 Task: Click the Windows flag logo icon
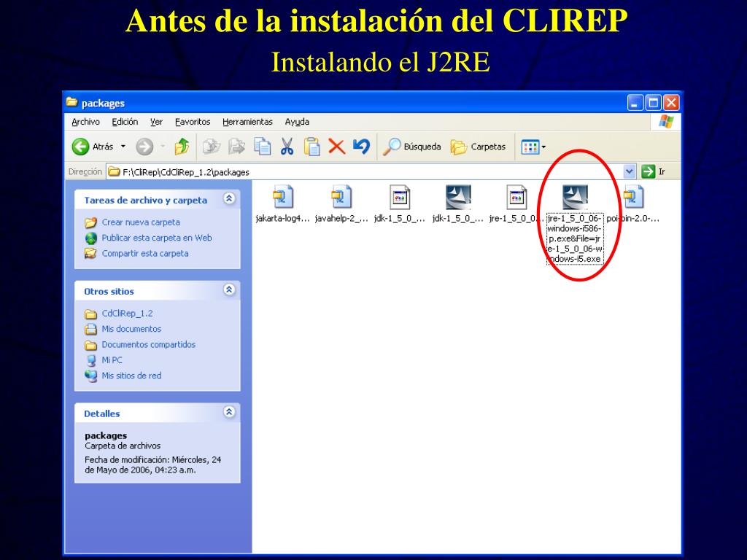(x=665, y=122)
